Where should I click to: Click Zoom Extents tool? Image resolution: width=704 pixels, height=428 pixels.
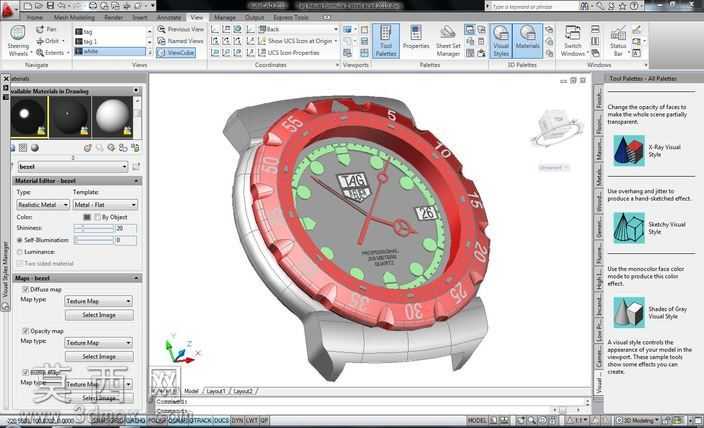(51, 53)
